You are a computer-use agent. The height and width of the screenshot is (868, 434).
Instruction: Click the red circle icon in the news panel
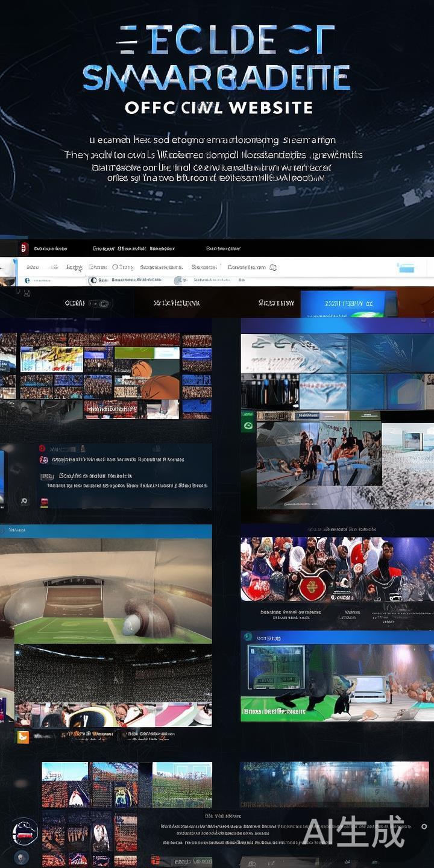click(42, 448)
